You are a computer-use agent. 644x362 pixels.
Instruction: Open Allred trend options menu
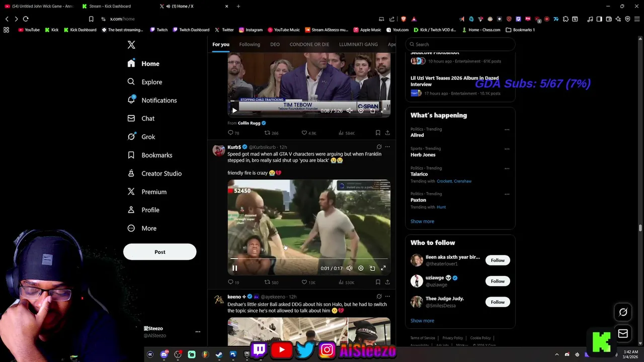pos(507,130)
